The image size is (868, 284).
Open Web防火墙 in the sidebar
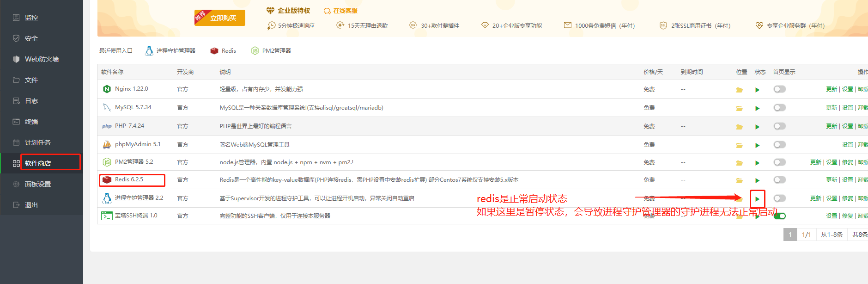(x=42, y=59)
